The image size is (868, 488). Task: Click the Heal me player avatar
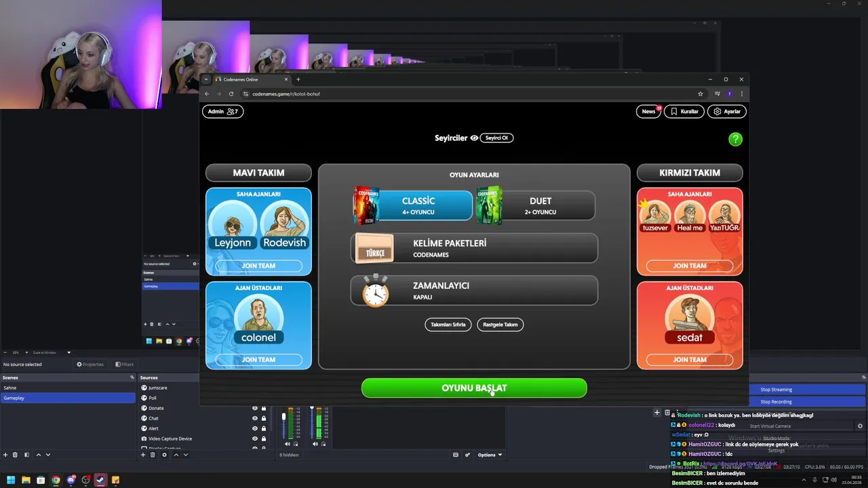(690, 215)
